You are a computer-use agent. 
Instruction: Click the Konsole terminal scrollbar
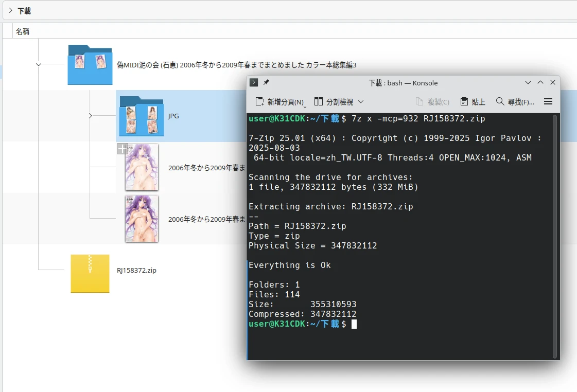(x=555, y=237)
